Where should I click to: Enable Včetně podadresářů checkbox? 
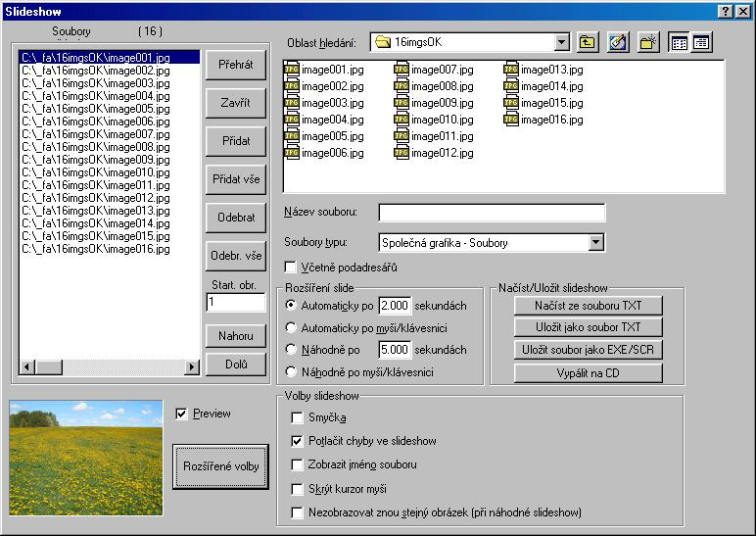pos(290,267)
